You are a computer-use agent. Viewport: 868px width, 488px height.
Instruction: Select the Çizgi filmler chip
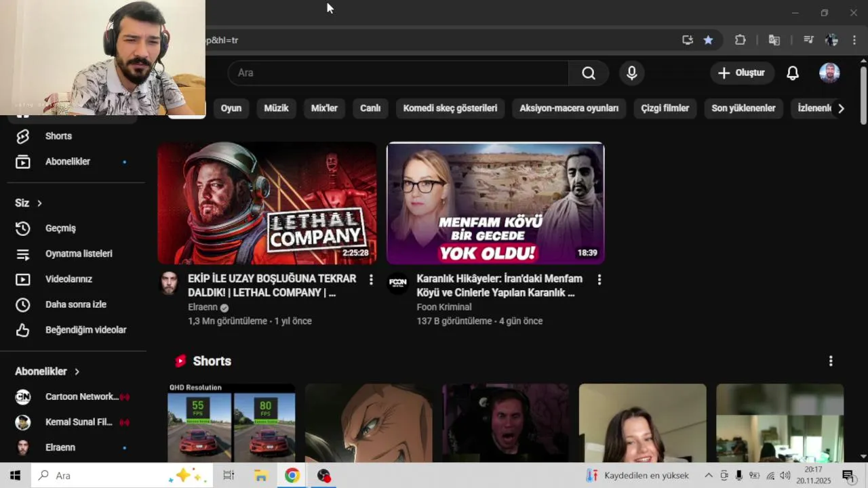click(x=665, y=108)
